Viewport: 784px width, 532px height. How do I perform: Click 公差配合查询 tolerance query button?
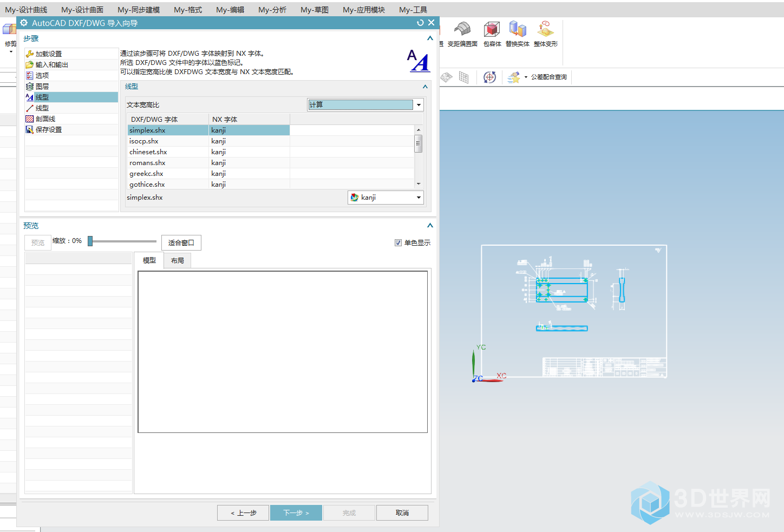(x=548, y=77)
